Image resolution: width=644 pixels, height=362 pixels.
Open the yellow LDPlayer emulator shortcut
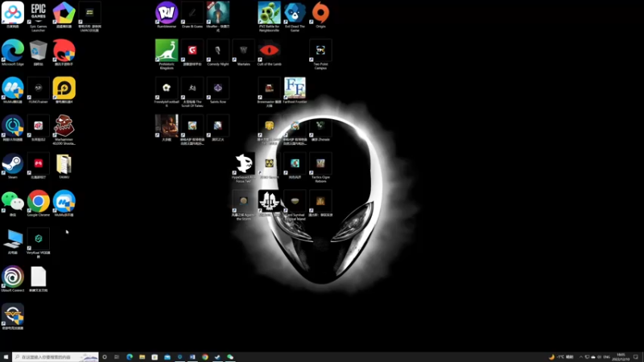[64, 90]
